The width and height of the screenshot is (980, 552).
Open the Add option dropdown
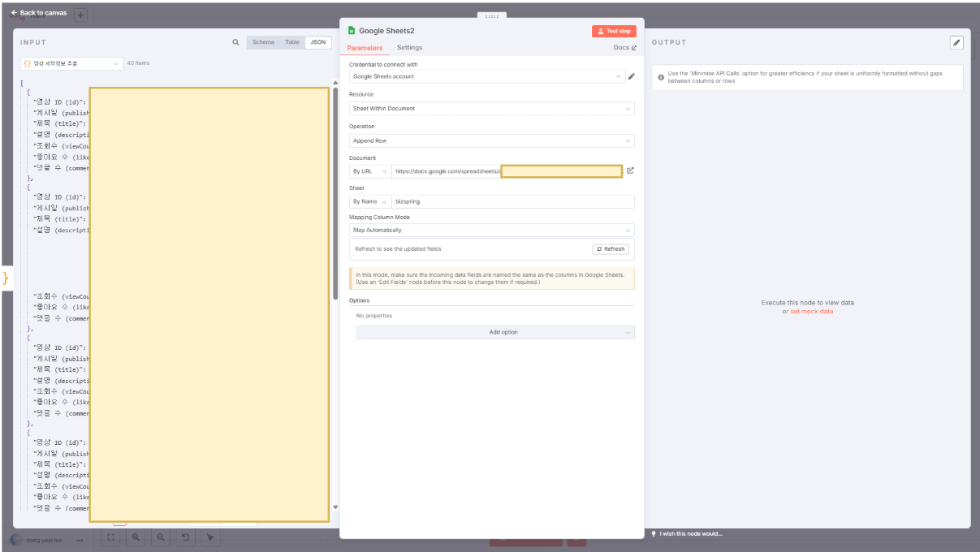495,332
